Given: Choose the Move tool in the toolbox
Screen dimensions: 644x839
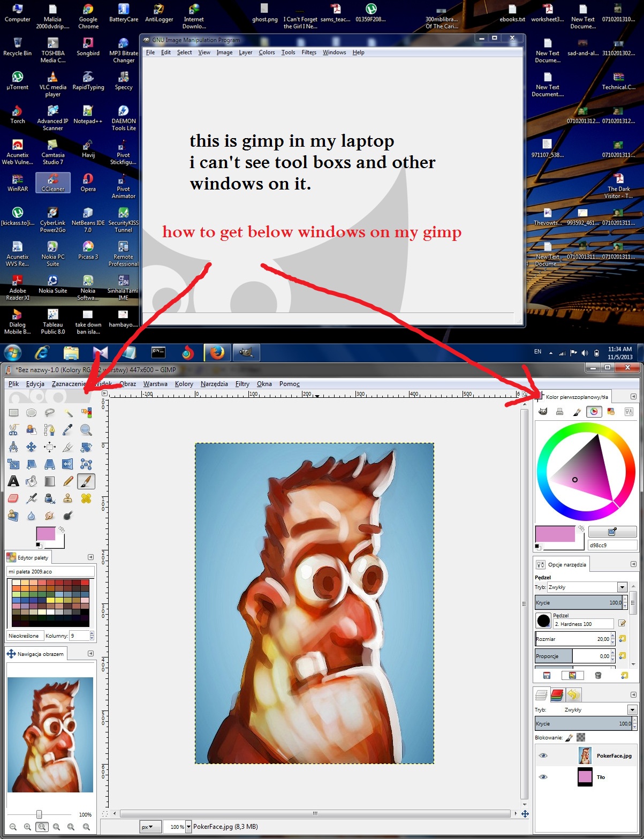Looking at the screenshot, I should pos(32,447).
